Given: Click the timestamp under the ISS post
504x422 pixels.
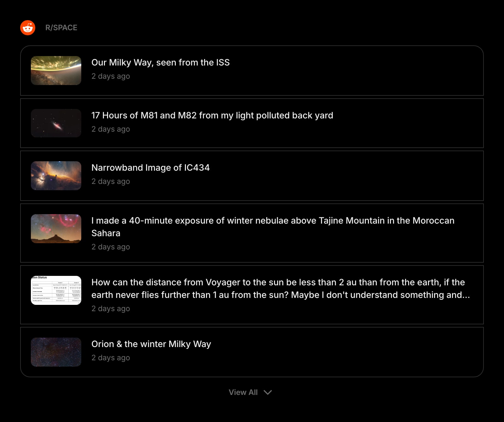Looking at the screenshot, I should point(111,76).
